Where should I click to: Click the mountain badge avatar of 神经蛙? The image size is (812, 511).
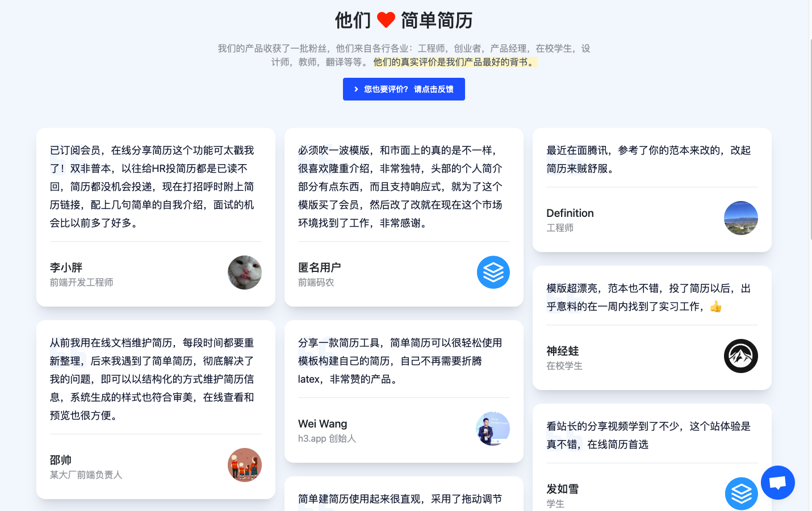coord(741,356)
